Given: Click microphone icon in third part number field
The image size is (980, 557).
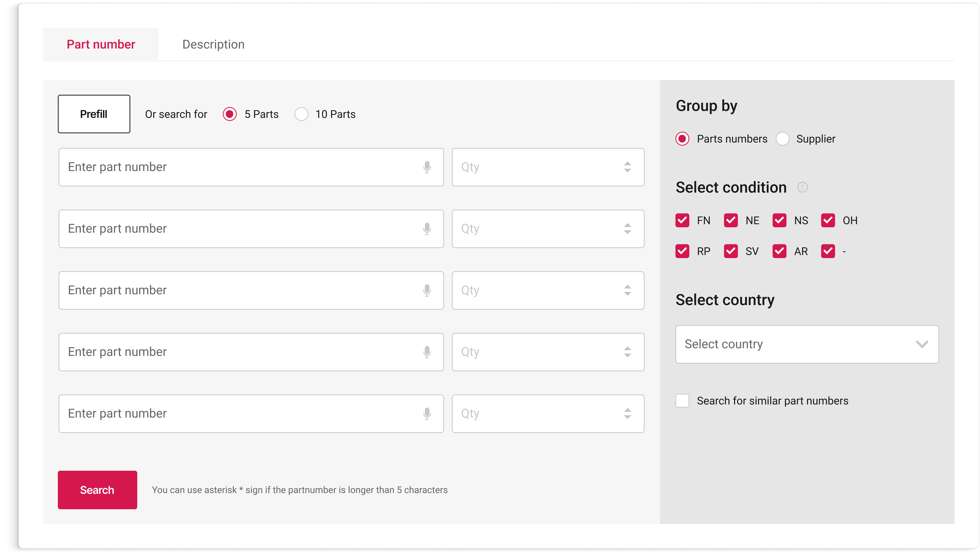Looking at the screenshot, I should [x=427, y=290].
